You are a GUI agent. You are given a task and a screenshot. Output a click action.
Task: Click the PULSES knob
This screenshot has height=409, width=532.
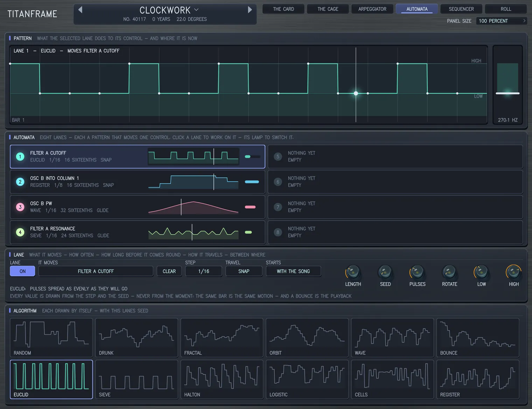click(x=417, y=272)
